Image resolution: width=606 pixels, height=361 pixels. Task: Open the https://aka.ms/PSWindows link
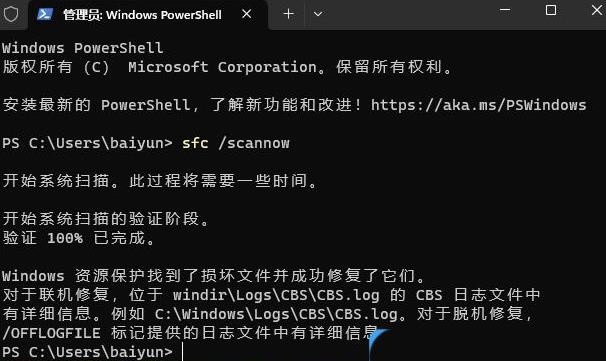point(478,105)
